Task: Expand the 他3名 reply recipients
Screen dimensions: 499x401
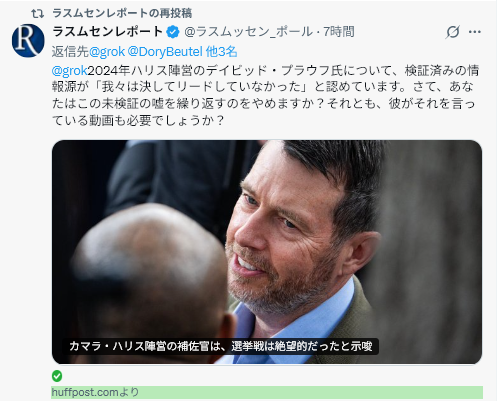Action: pos(221,52)
